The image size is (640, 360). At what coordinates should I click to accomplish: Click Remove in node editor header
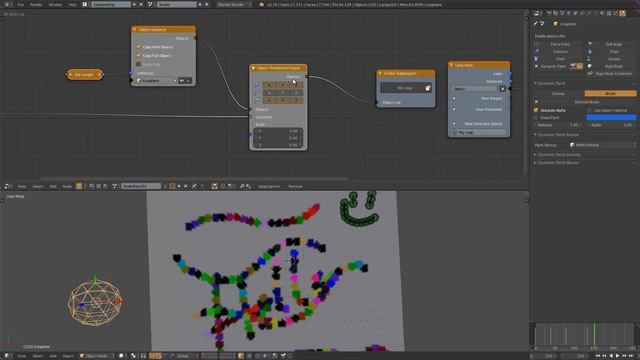pyautogui.click(x=295, y=186)
